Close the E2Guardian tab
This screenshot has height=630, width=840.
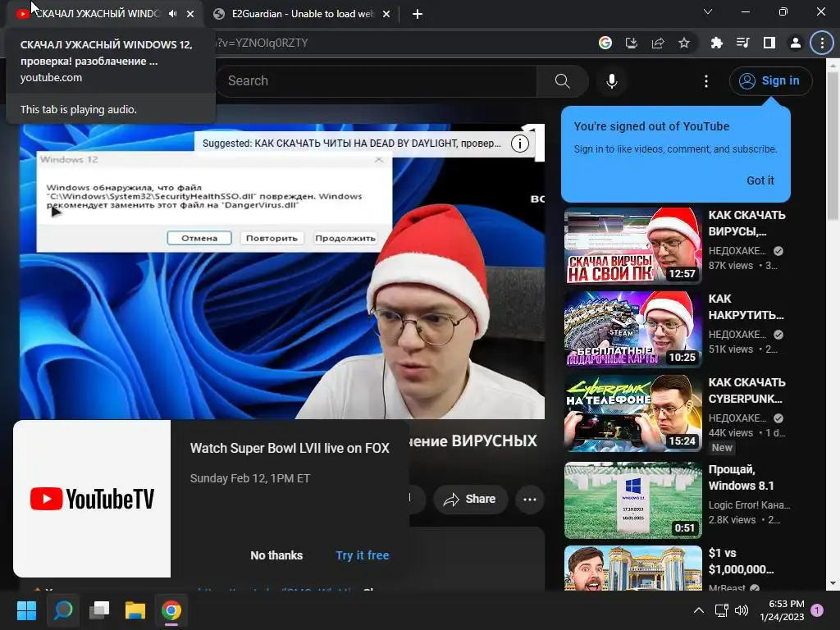click(386, 15)
